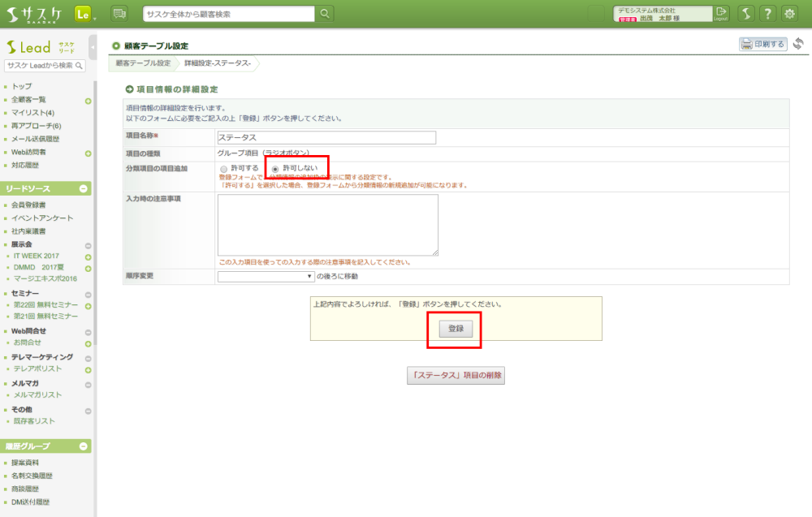Open the chat message icon in header
The image size is (812, 517).
(x=119, y=14)
